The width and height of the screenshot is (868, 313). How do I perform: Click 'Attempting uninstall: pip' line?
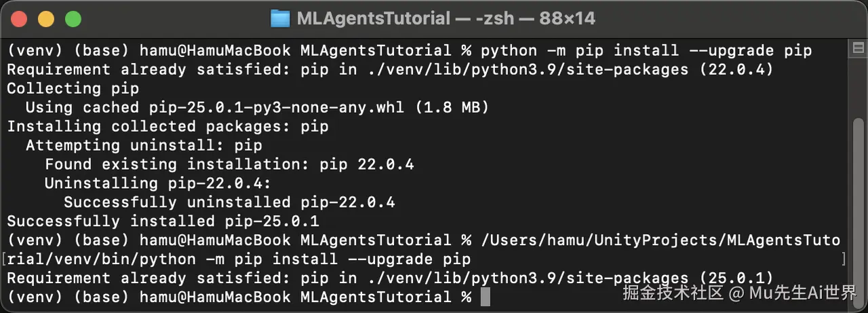click(x=144, y=145)
